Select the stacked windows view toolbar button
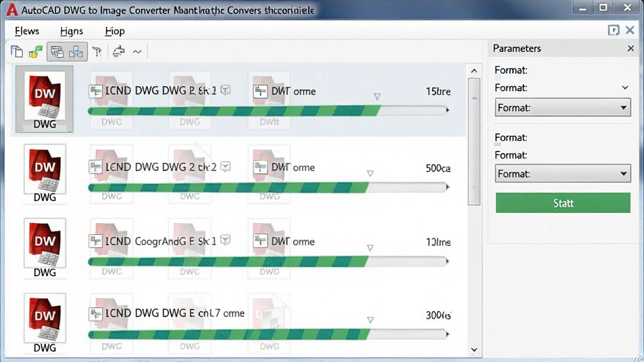 pos(57,52)
